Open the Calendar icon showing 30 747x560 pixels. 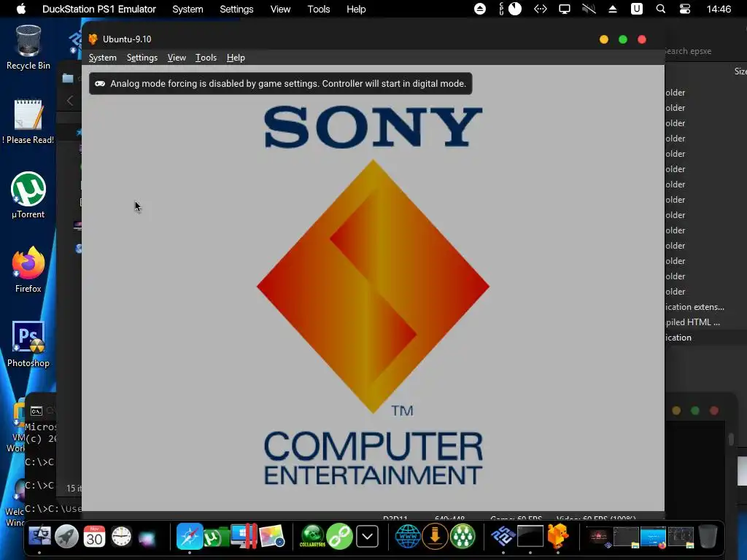pyautogui.click(x=94, y=536)
